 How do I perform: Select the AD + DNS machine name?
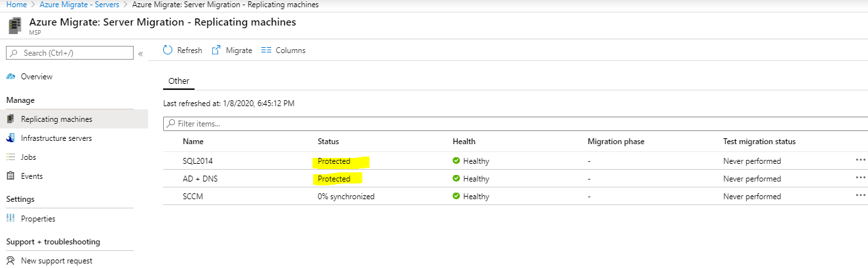[200, 179]
